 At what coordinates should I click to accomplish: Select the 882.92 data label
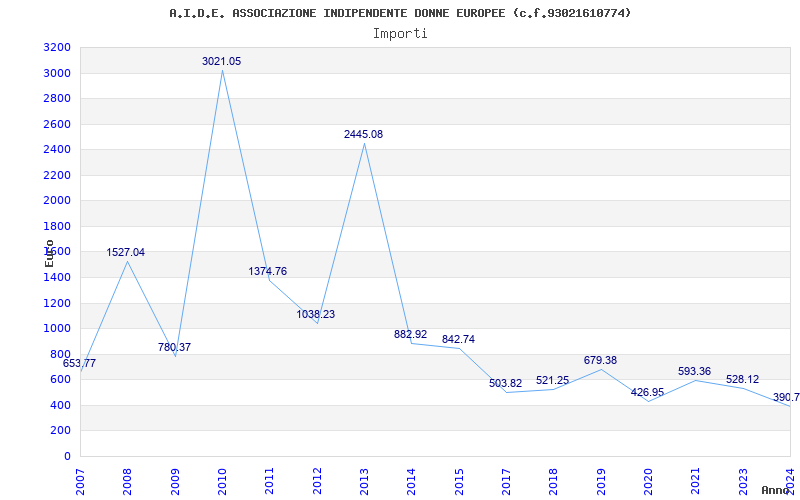[411, 334]
